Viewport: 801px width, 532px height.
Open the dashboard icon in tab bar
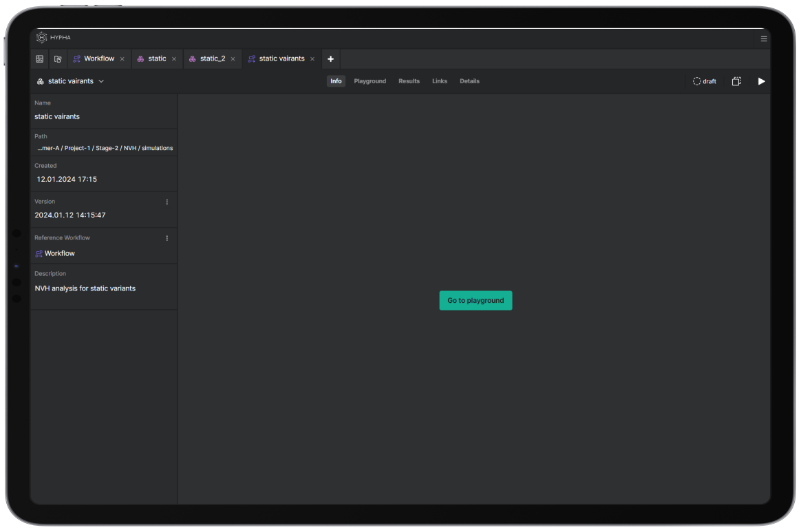coord(39,59)
